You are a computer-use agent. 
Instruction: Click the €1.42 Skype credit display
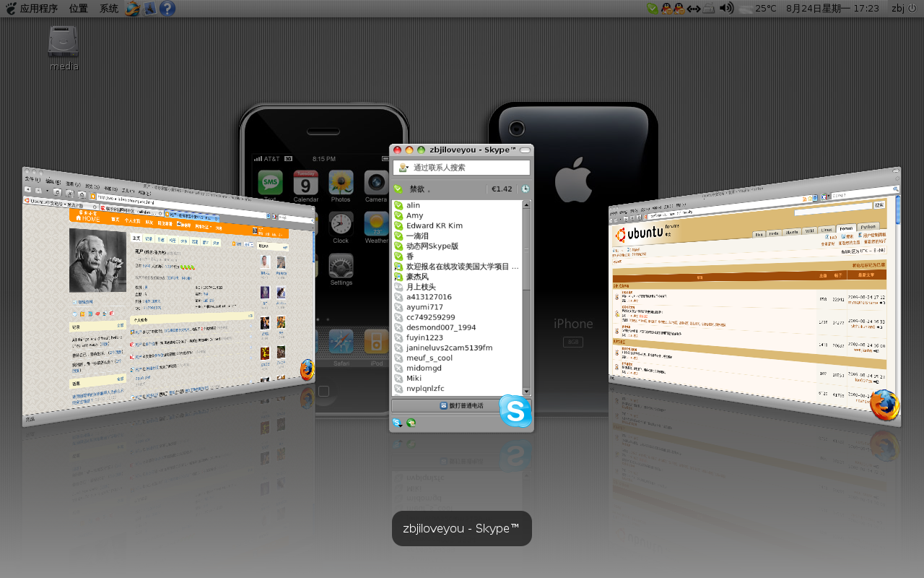502,189
